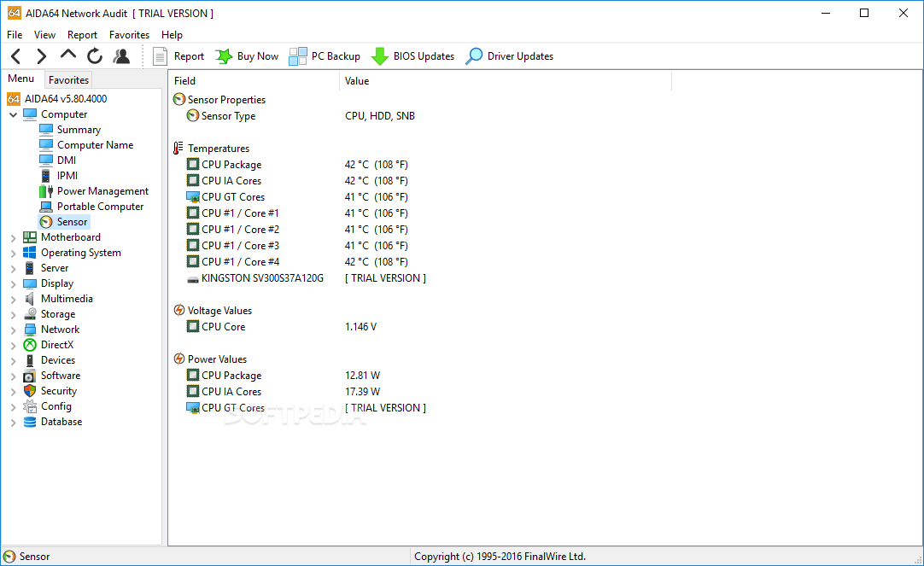Expand the Storage node

(13, 314)
